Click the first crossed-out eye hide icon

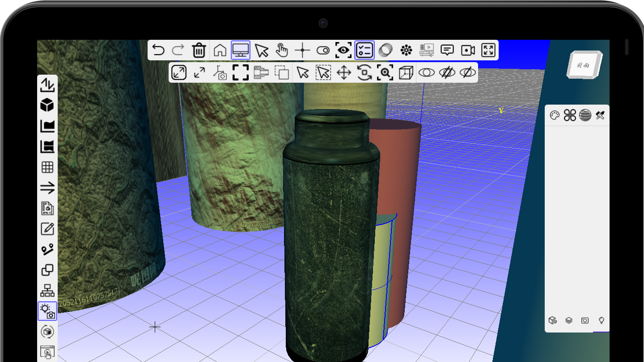tap(447, 72)
